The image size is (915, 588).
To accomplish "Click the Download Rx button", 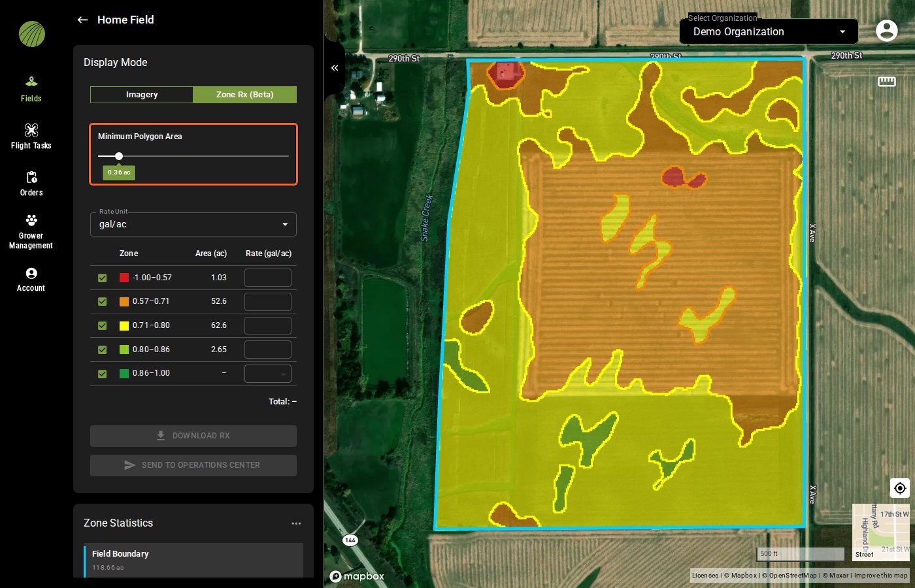I will tap(193, 436).
